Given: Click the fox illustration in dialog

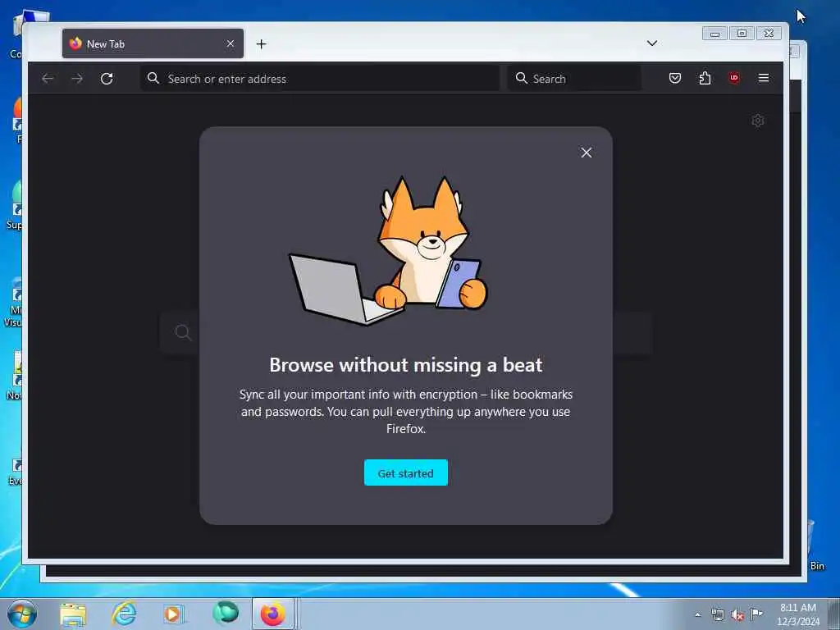Looking at the screenshot, I should coord(388,250).
